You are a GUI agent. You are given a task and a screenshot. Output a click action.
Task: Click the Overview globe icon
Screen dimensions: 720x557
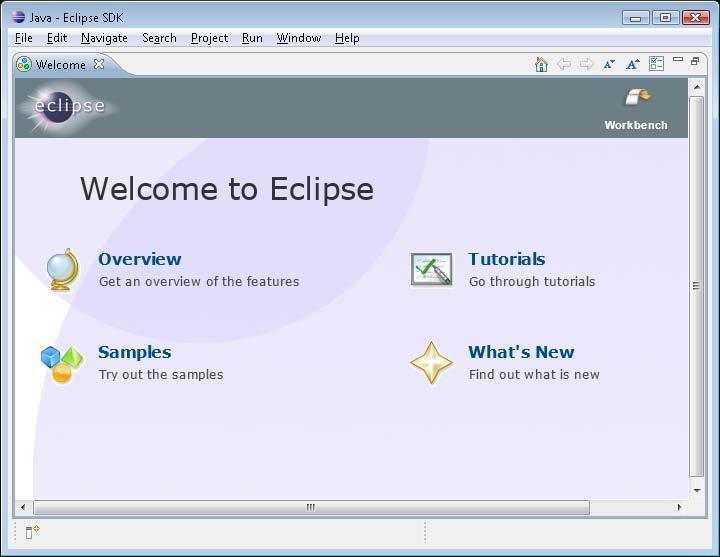[63, 270]
